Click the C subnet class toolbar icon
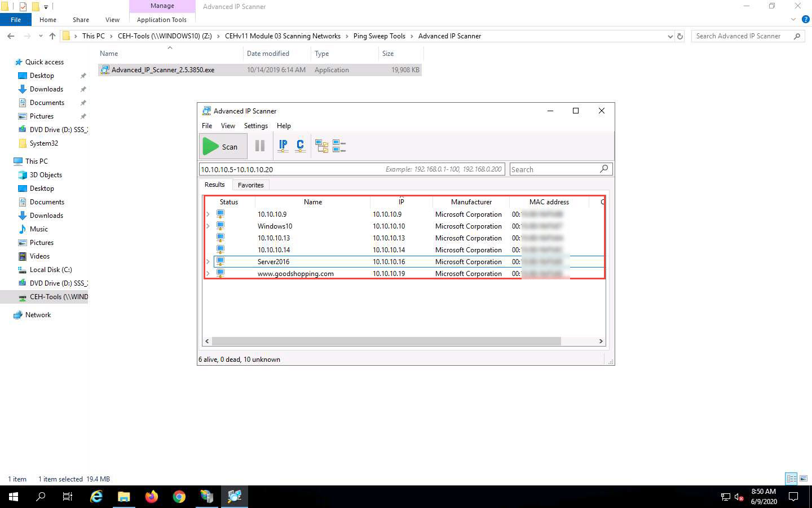The width and height of the screenshot is (812, 508). 300,146
